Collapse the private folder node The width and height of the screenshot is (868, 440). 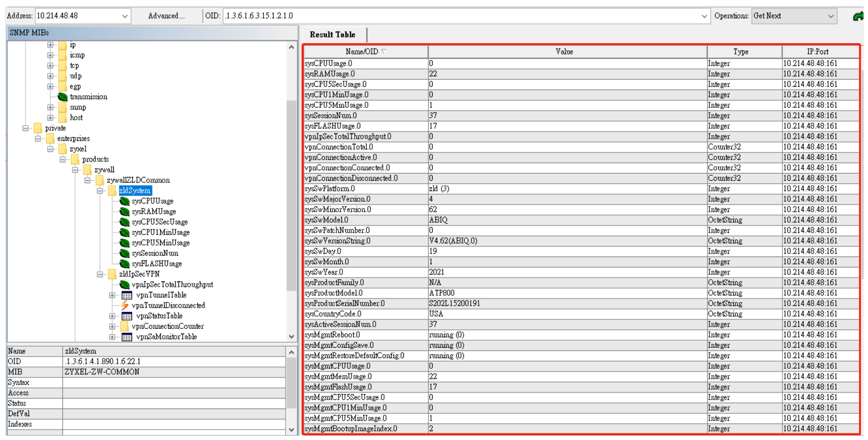coord(26,128)
